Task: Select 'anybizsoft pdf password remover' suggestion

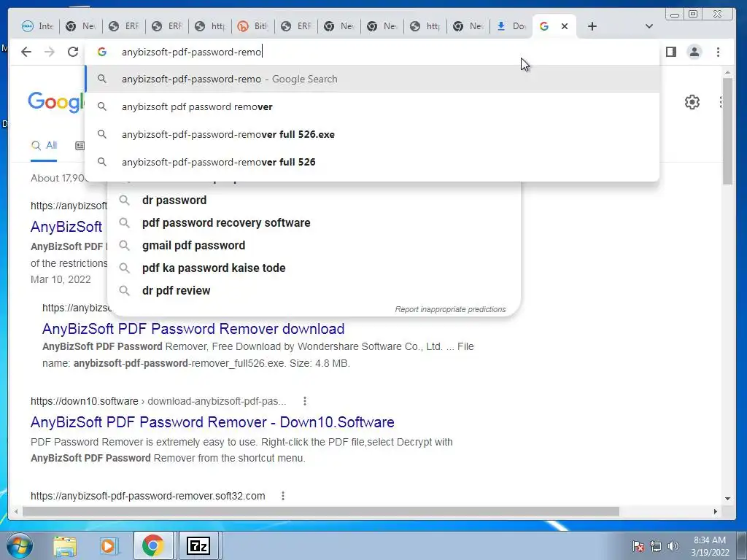Action: [373, 106]
